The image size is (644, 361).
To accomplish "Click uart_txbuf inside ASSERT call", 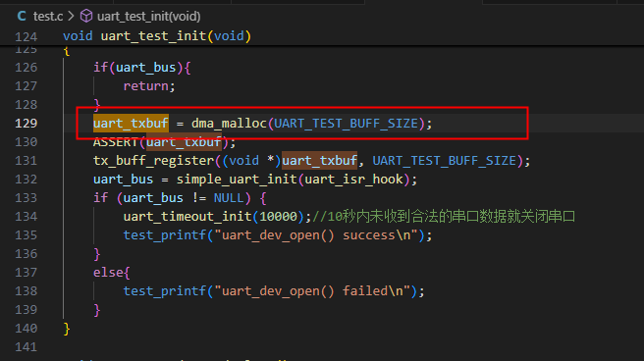I will (x=184, y=142).
